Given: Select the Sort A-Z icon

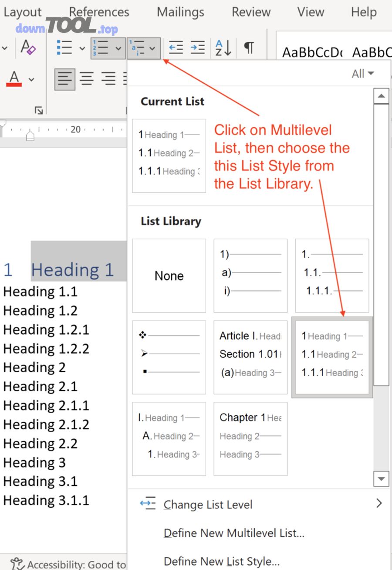Looking at the screenshot, I should [223, 48].
